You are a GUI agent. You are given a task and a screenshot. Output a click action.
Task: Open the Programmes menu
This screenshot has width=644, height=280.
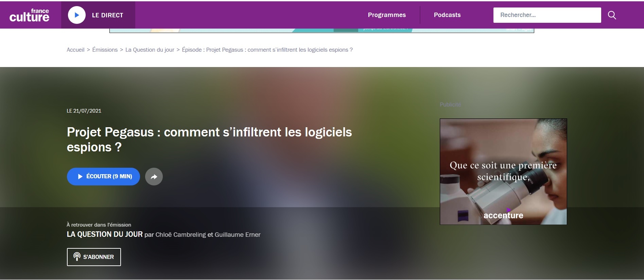point(386,15)
